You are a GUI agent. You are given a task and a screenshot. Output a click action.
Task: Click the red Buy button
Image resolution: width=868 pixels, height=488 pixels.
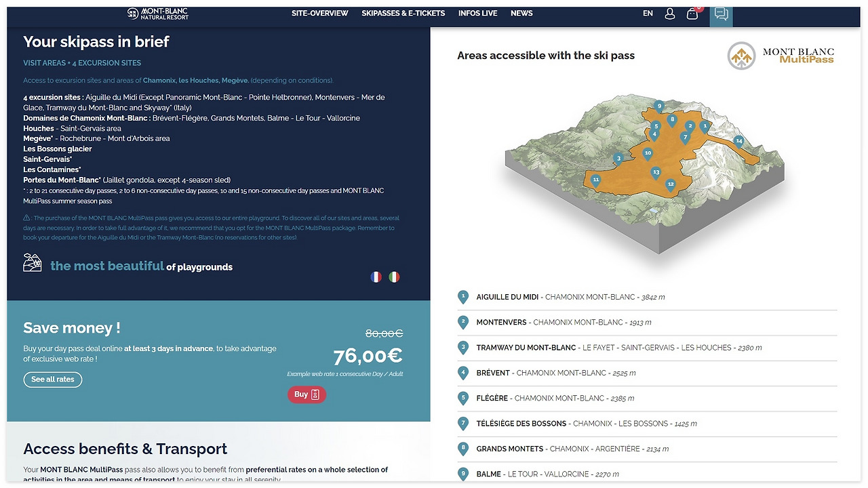click(307, 394)
